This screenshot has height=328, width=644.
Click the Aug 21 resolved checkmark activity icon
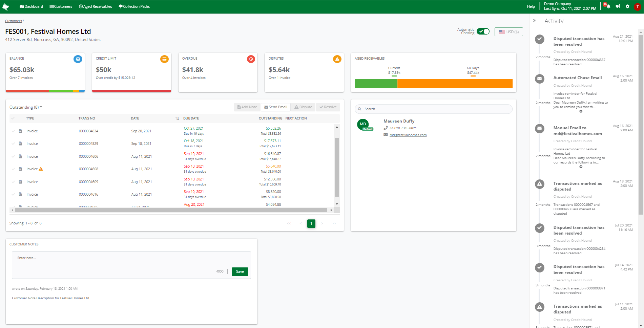pyautogui.click(x=540, y=39)
